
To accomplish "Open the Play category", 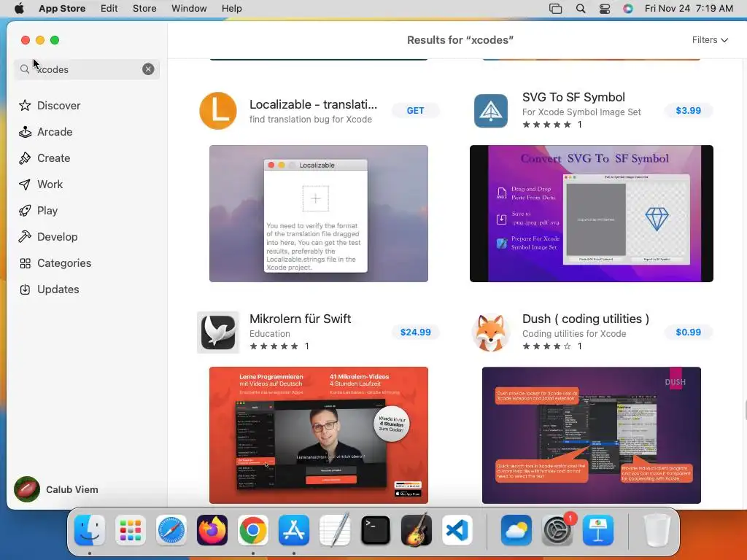I will coord(38,211).
